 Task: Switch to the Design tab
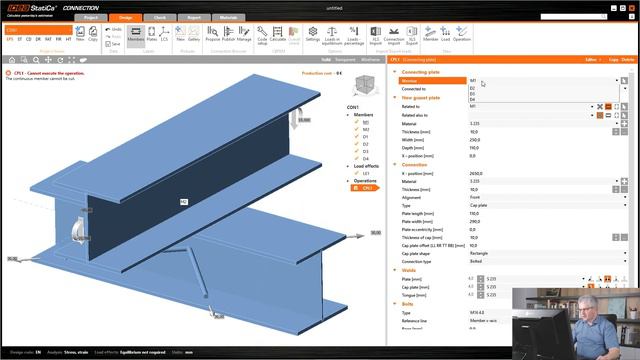click(x=125, y=18)
